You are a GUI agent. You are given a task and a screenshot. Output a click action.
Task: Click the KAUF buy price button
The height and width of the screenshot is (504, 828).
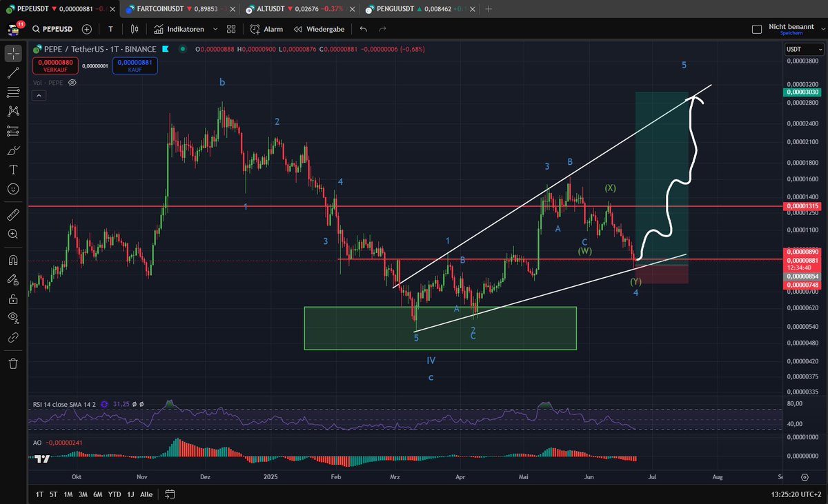[135, 65]
